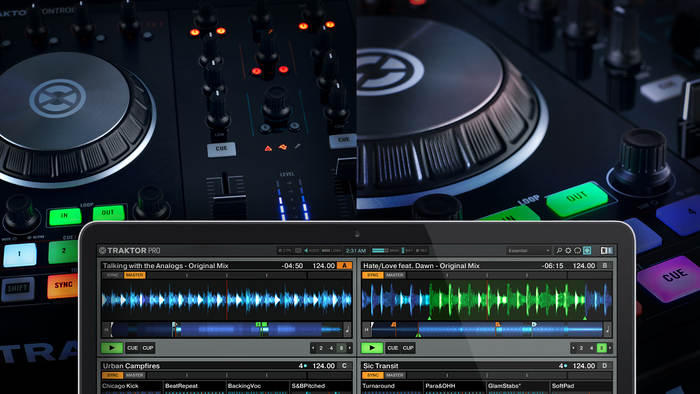Click the NI layout icon at header right
Viewport: 700px width, 394px height.
coord(606,251)
